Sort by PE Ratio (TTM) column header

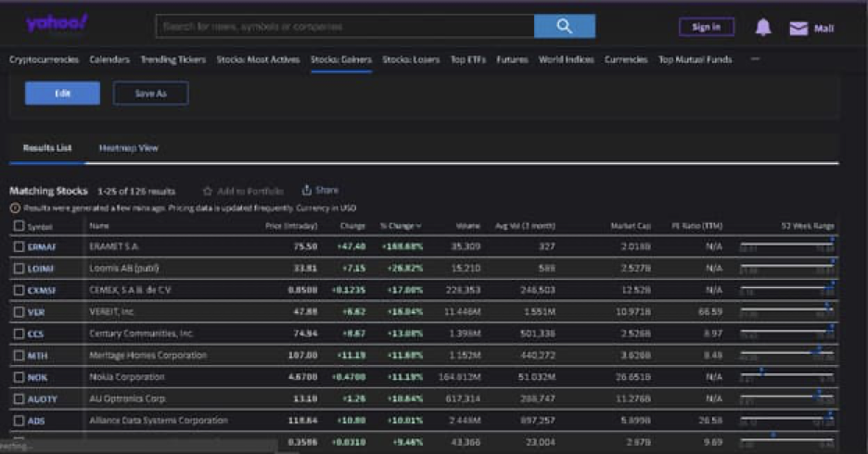697,226
